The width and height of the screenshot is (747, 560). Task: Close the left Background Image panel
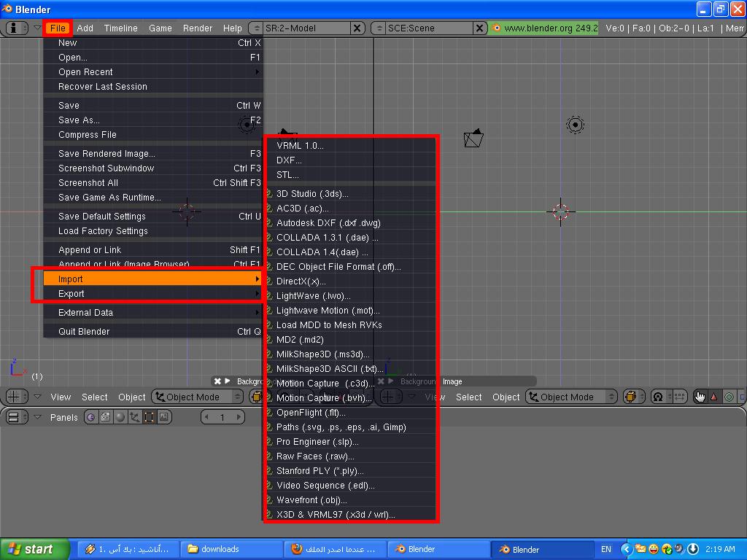[217, 381]
